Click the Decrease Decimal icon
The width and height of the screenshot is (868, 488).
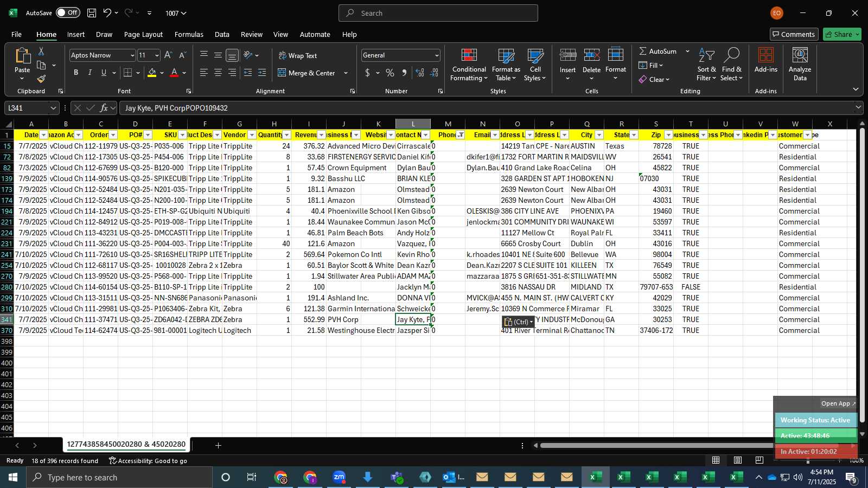(x=434, y=73)
